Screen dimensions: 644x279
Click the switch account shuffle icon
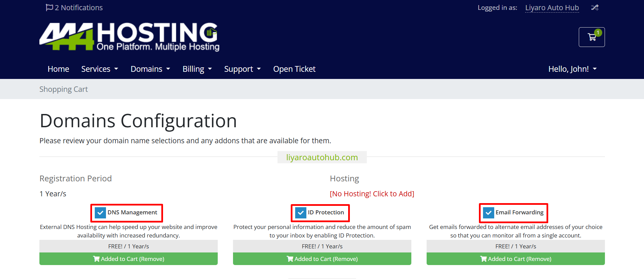(594, 7)
